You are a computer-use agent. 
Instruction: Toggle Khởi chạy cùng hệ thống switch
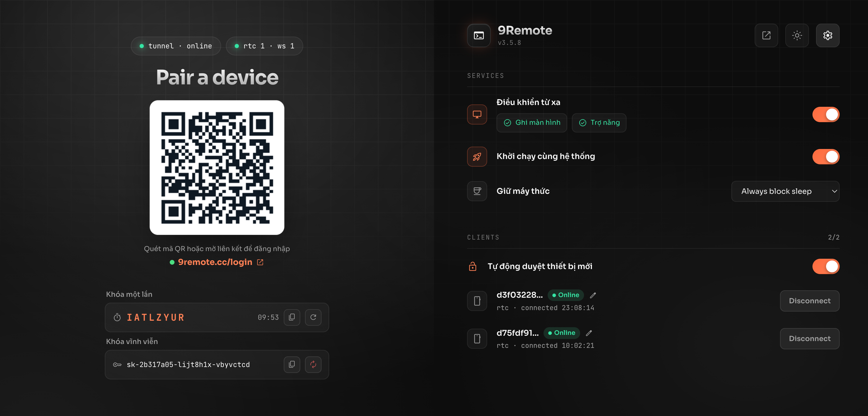(825, 157)
